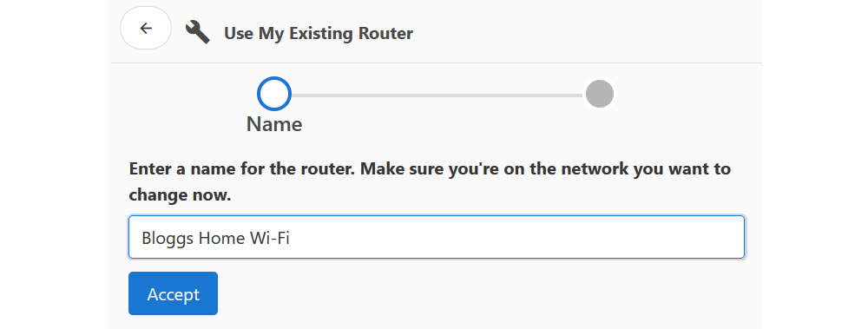Confirm the router name with Accept
This screenshot has width=868, height=329.
click(x=173, y=293)
